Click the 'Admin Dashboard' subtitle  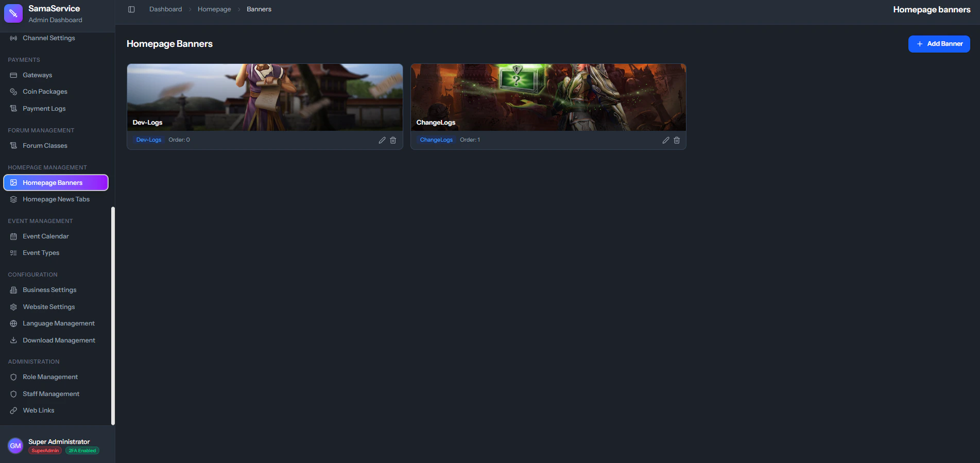(55, 20)
